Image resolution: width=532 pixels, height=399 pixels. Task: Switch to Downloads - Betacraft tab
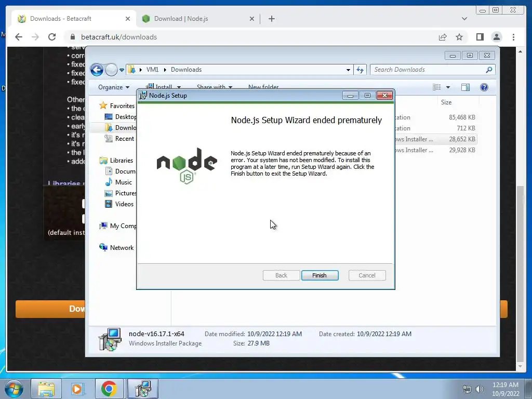pyautogui.click(x=74, y=19)
